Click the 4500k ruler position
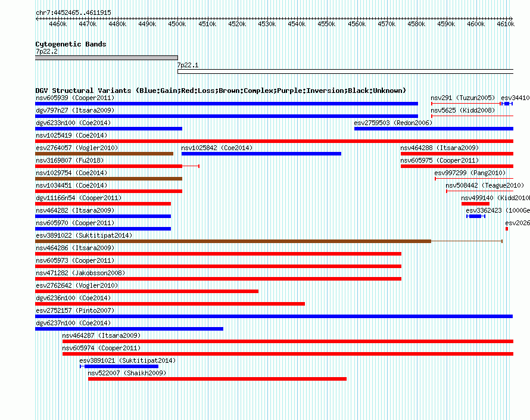Screen dimensions: 530x420 coord(177,24)
